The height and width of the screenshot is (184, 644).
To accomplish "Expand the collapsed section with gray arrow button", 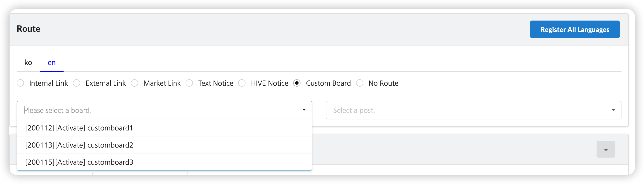I will (606, 149).
